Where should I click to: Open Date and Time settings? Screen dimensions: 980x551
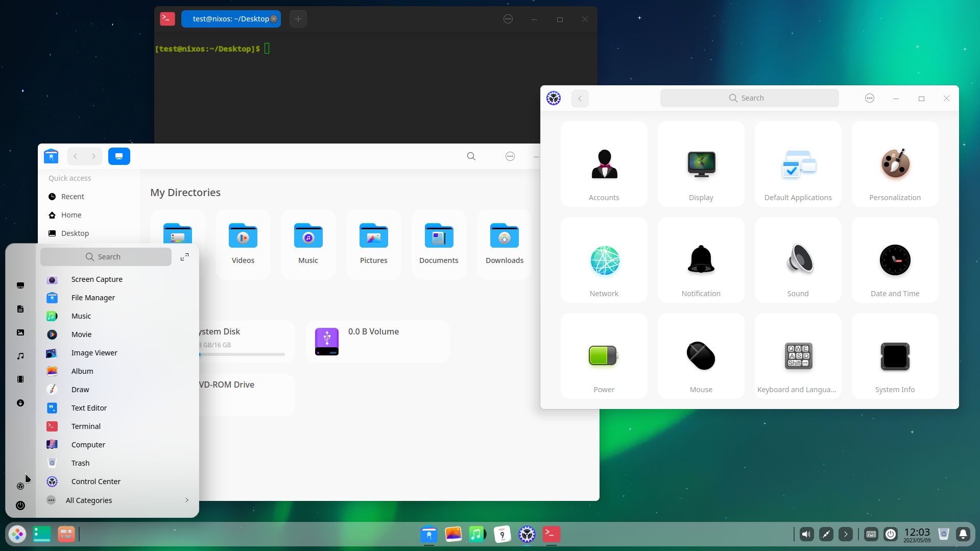click(x=895, y=260)
